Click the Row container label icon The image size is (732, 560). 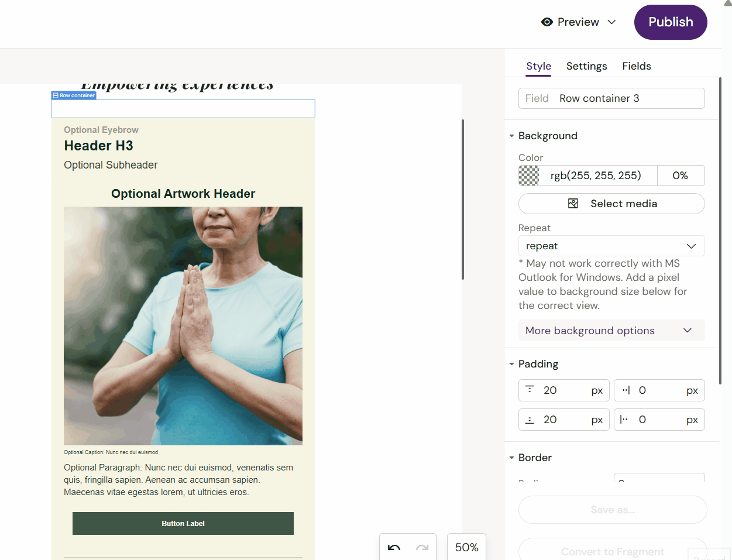[x=56, y=95]
